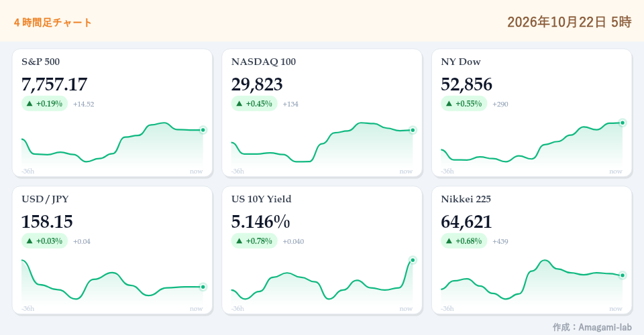Image resolution: width=644 pixels, height=335 pixels.
Task: Click the NY Dow card title
Action: 461,62
